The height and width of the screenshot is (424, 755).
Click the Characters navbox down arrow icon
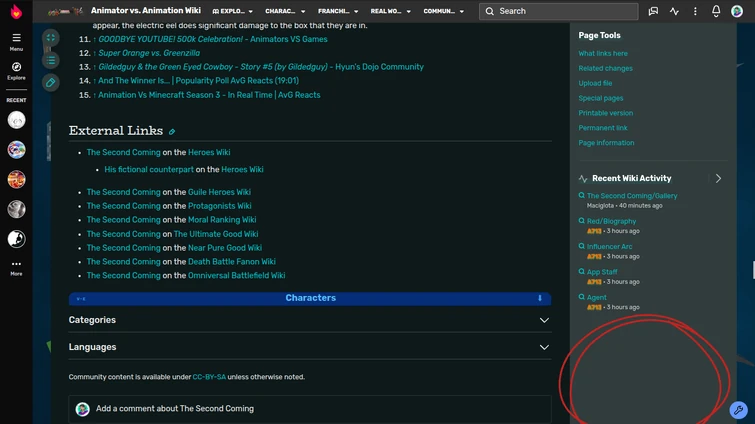coord(540,298)
